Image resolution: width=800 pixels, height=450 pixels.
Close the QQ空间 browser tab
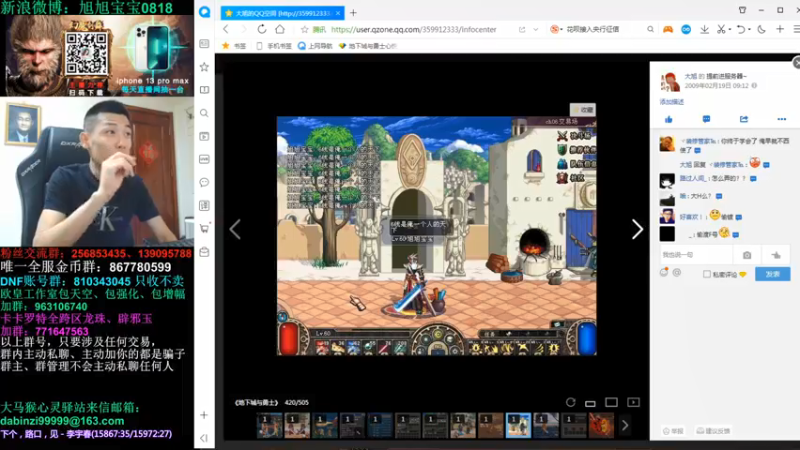[338, 13]
